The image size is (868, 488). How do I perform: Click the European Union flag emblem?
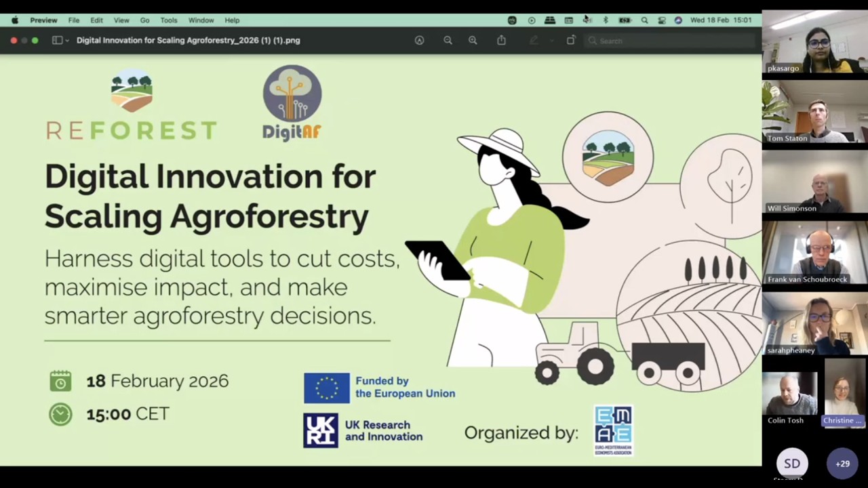(327, 388)
